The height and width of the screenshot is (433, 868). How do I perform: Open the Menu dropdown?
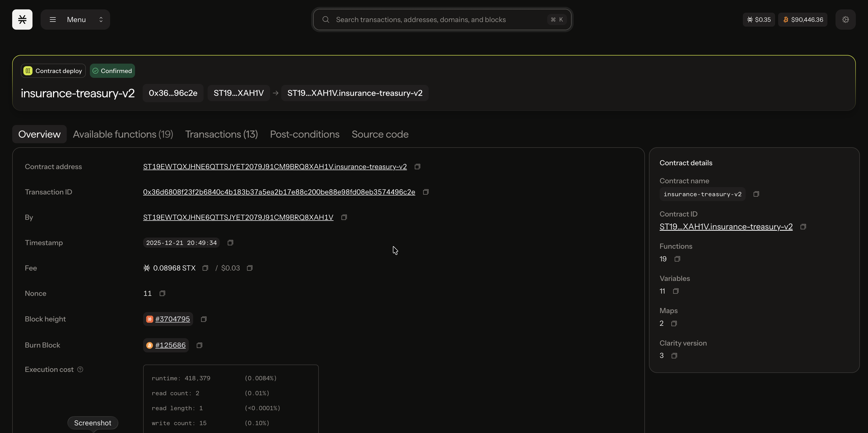(75, 20)
